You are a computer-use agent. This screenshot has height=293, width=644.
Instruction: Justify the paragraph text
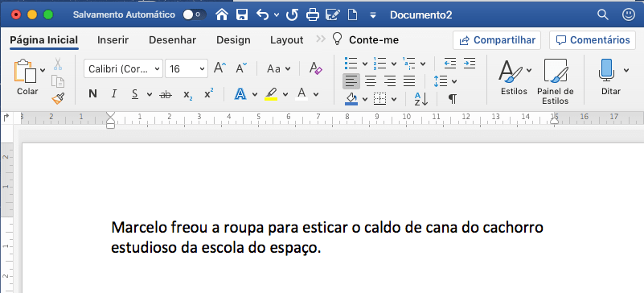409,81
